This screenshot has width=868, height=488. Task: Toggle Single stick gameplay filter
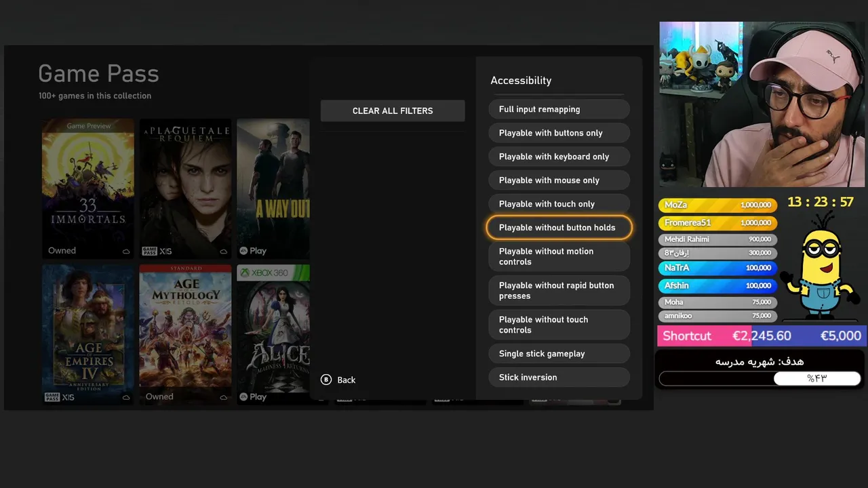(559, 354)
